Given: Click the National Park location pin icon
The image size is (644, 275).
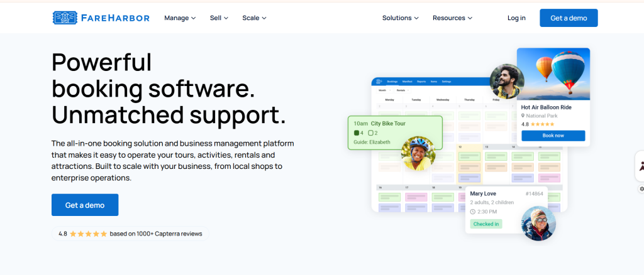Looking at the screenshot, I should [523, 116].
